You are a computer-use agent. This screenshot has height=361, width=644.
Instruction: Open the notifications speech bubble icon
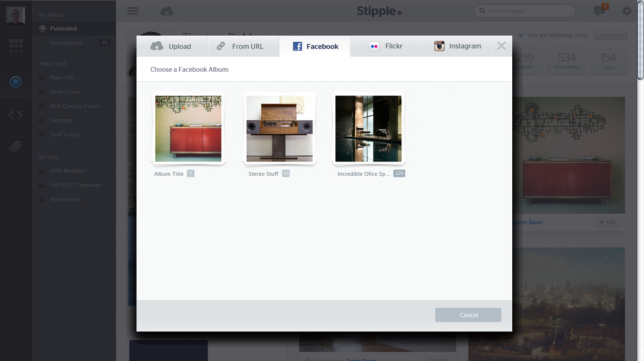pos(600,11)
